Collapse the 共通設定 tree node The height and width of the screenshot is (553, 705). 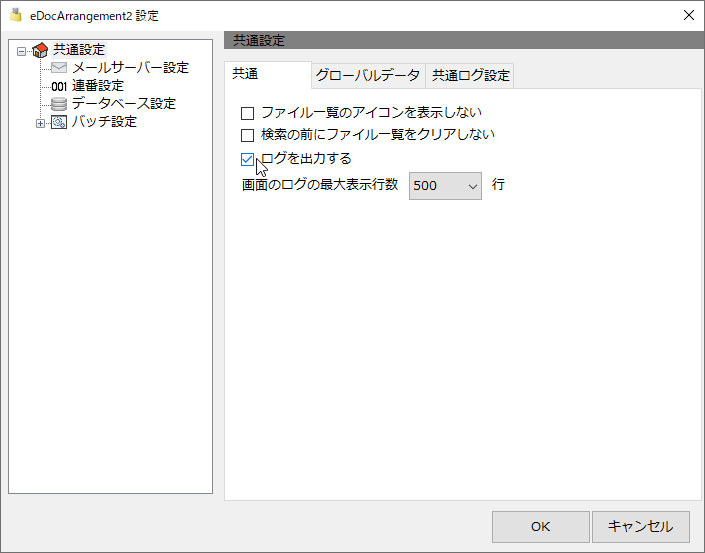pos(21,51)
